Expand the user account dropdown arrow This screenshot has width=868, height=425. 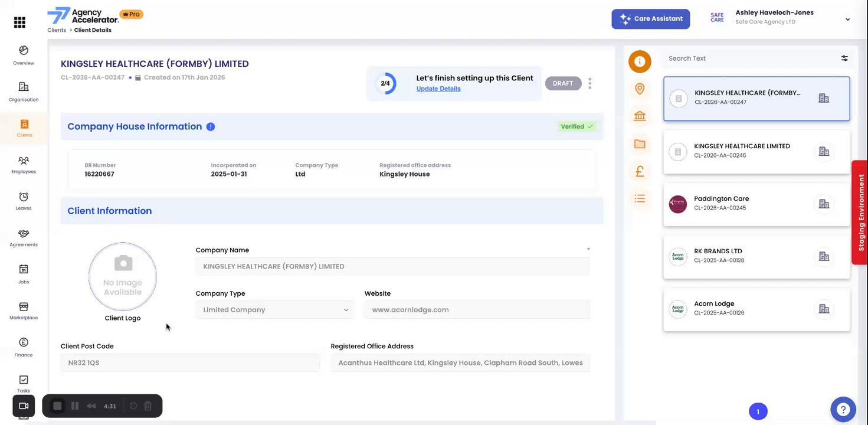(847, 19)
